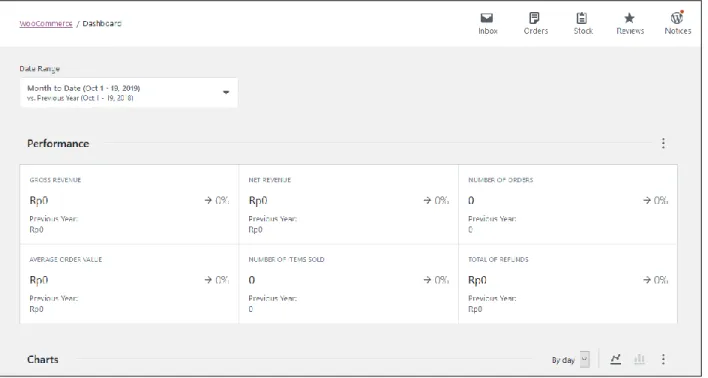
Task: Open the Reviews star icon
Action: pos(629,18)
